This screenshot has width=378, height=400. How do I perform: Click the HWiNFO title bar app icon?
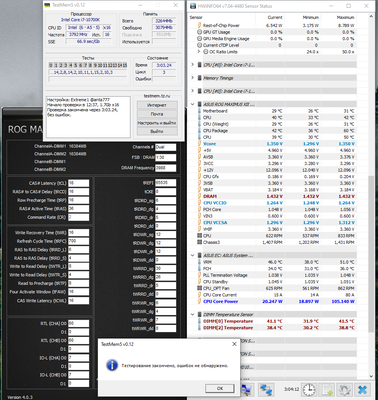point(193,6)
